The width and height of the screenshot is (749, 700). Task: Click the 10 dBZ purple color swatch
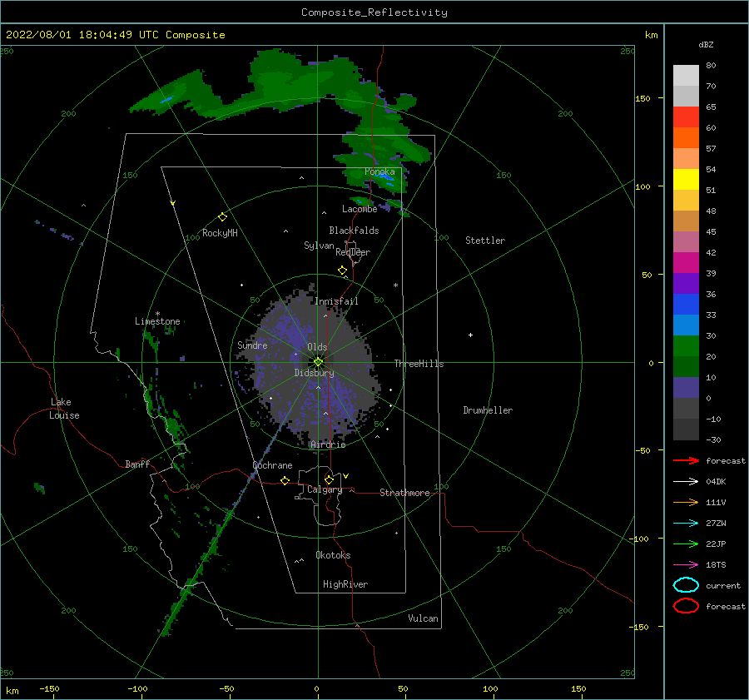686,387
